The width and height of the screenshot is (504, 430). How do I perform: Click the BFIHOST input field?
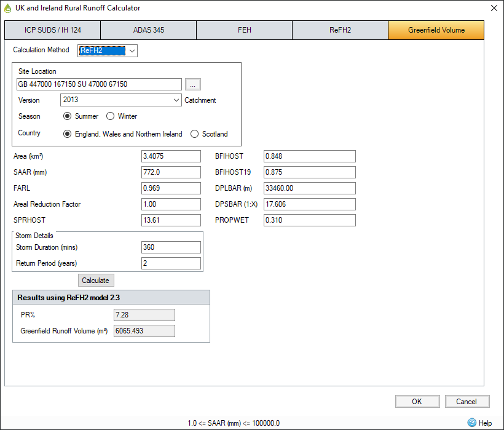point(310,156)
